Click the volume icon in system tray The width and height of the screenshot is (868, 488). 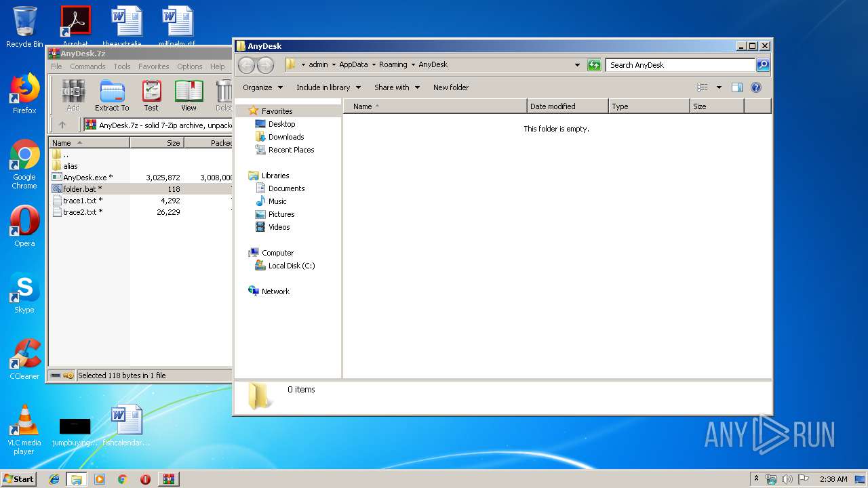coord(787,479)
